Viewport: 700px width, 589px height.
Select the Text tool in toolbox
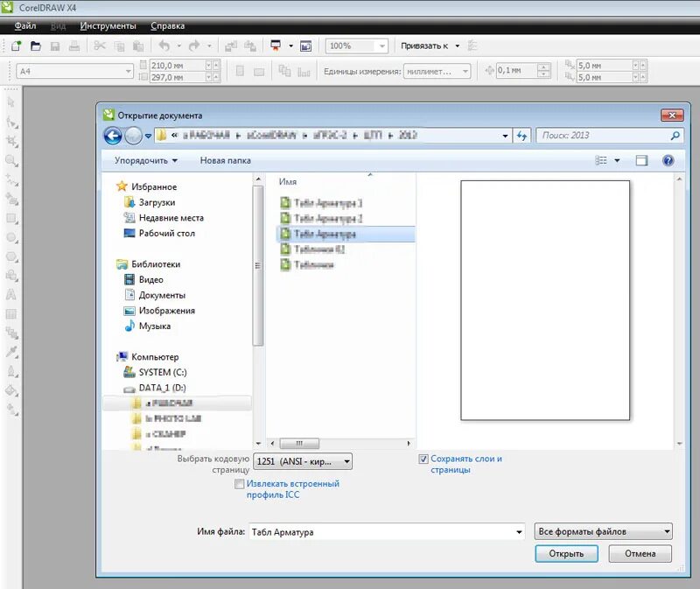click(11, 295)
